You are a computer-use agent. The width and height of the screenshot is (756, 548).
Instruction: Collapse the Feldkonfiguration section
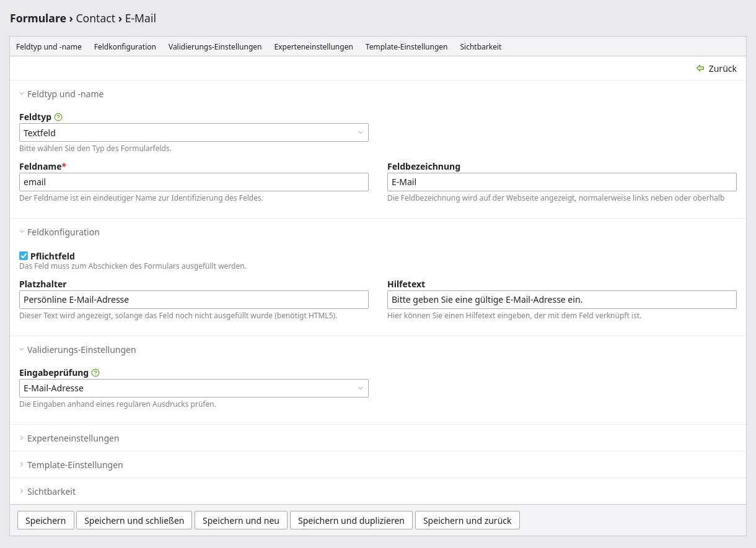point(59,232)
